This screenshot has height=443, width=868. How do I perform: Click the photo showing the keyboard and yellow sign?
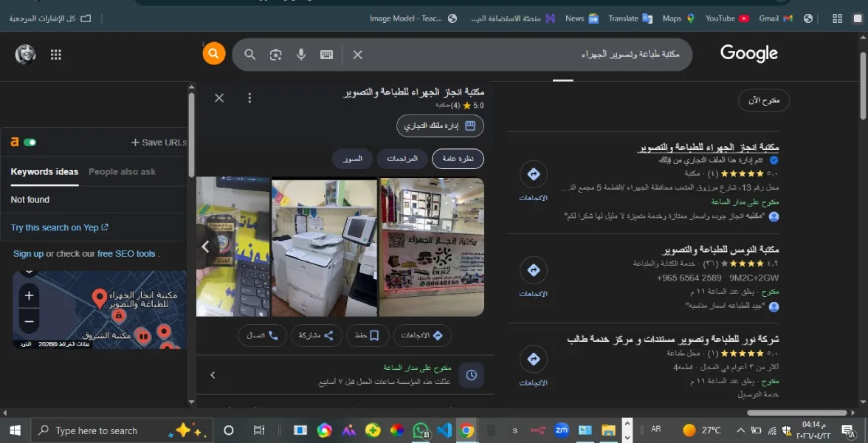pos(233,247)
